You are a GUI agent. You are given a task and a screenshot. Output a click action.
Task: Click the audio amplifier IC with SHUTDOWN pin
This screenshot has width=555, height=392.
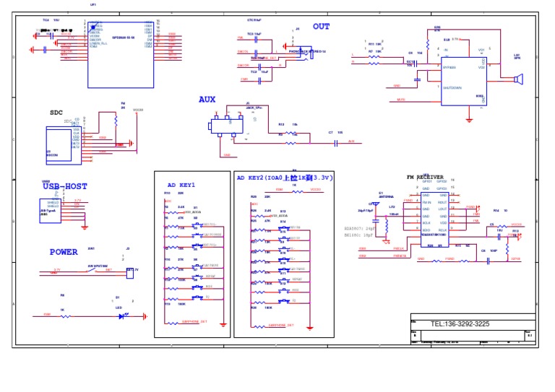(464, 82)
